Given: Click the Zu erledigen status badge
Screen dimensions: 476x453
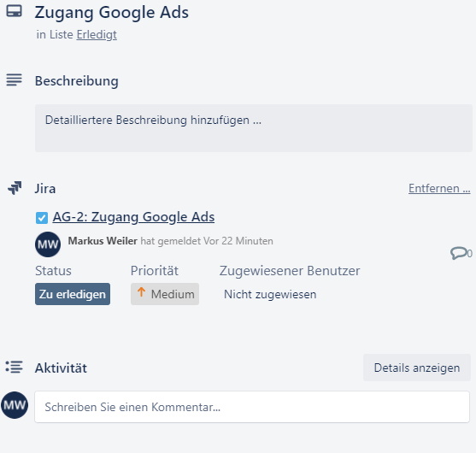Looking at the screenshot, I should [x=73, y=294].
